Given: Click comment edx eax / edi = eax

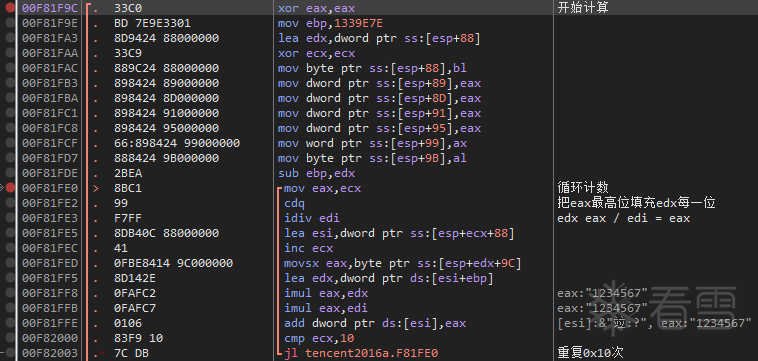Looking at the screenshot, I should [x=623, y=217].
